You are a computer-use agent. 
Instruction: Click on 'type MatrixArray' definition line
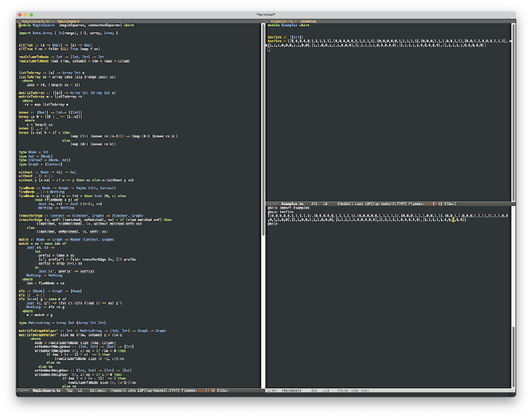62,323
